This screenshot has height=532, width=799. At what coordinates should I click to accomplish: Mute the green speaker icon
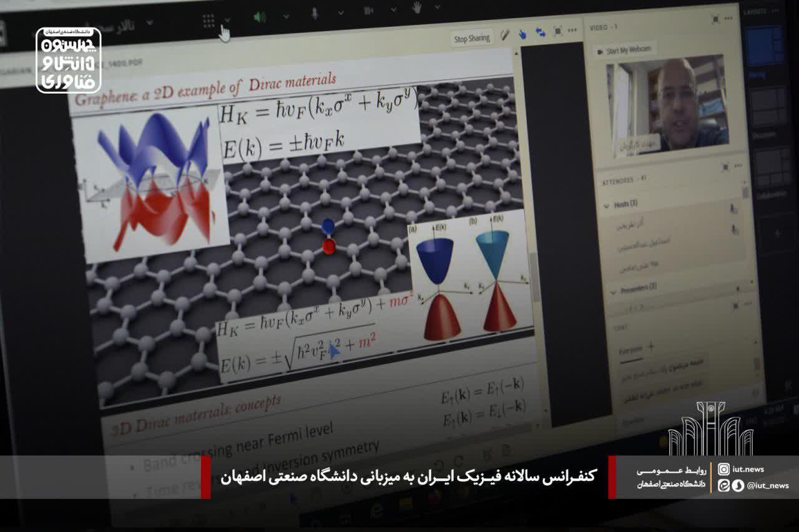pyautogui.click(x=260, y=17)
